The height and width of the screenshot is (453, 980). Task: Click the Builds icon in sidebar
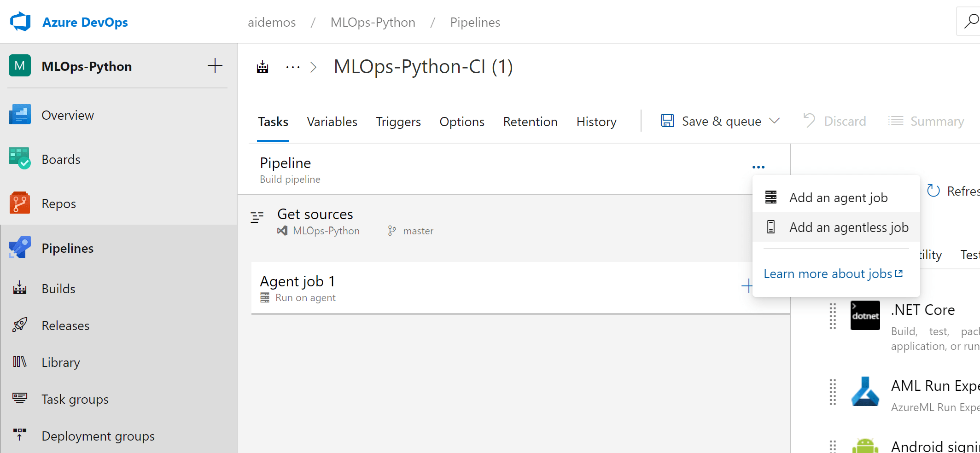pos(20,288)
